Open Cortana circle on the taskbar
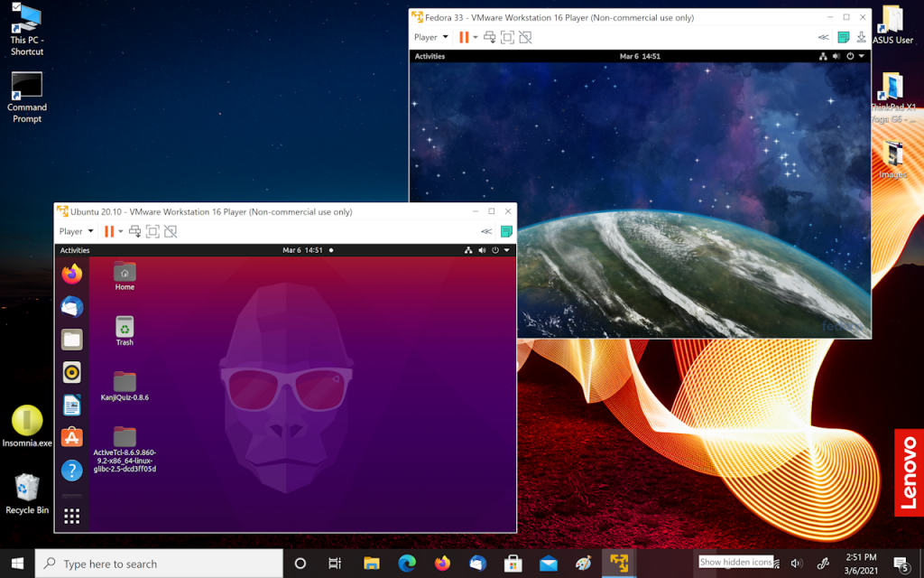 pos(300,564)
